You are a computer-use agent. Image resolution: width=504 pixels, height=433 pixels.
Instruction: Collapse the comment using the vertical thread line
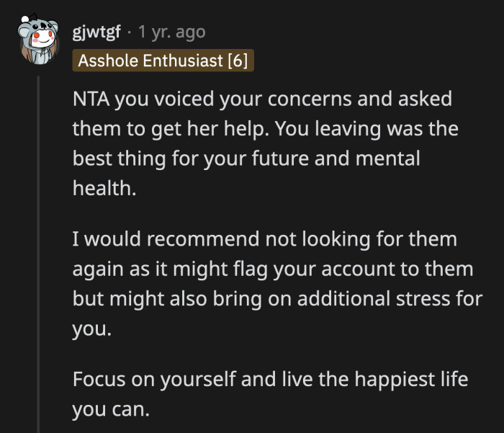[38, 252]
